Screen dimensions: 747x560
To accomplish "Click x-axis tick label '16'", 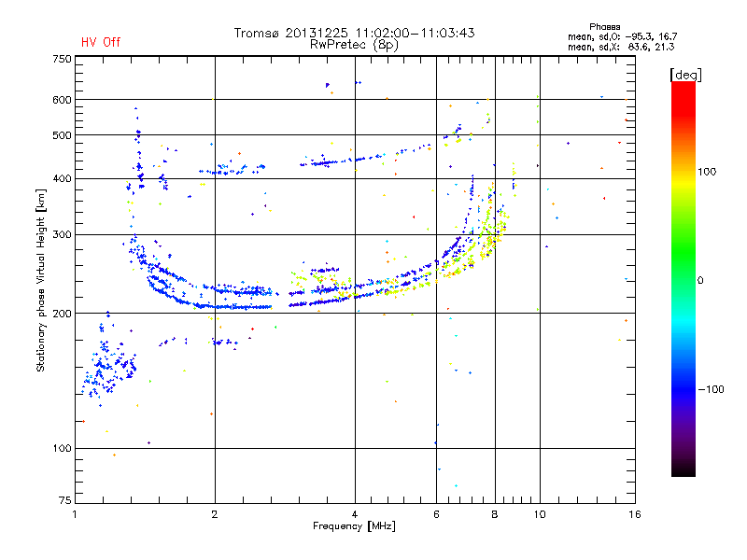I will coord(635,514).
